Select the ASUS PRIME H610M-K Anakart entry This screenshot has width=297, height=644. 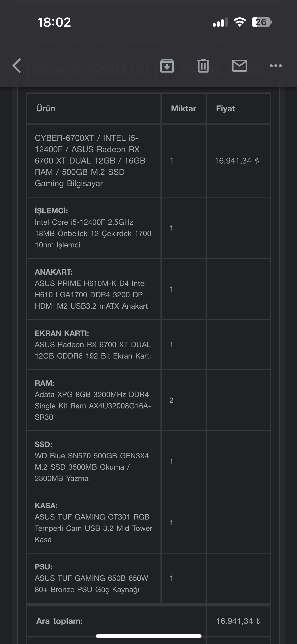tap(91, 289)
